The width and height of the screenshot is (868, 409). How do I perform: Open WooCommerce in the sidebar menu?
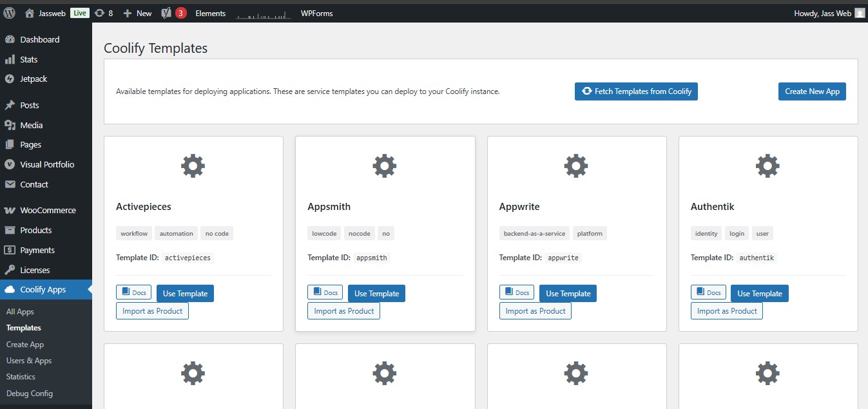click(x=46, y=210)
